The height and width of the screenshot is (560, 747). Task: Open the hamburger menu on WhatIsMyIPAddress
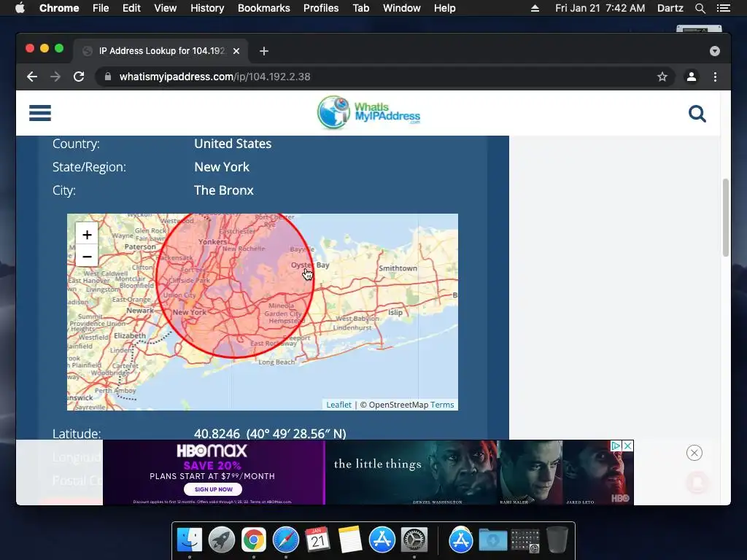coord(40,113)
